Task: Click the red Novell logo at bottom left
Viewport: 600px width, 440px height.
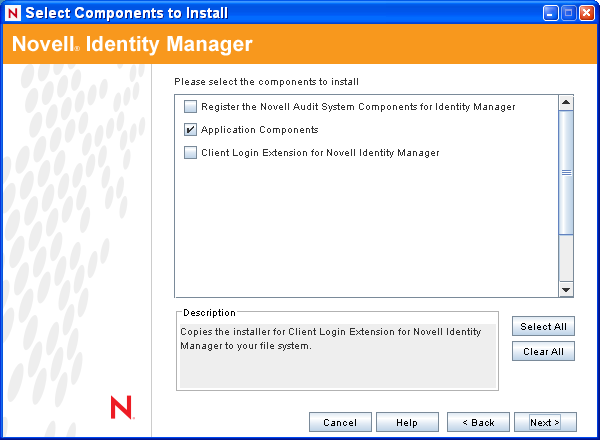Action: point(121,407)
